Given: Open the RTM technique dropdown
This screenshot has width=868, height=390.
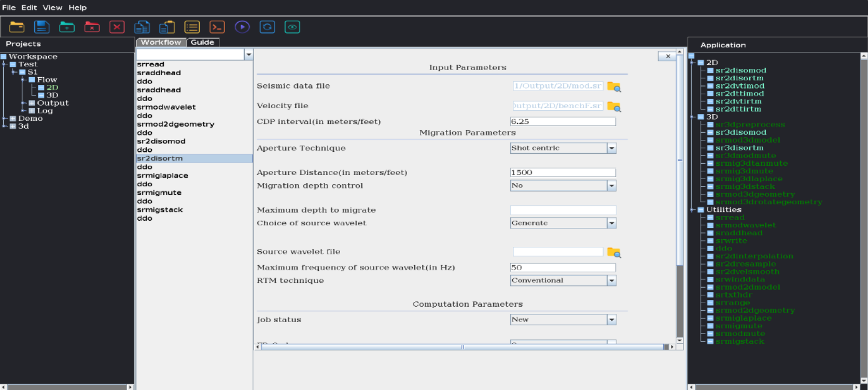Looking at the screenshot, I should tap(612, 281).
